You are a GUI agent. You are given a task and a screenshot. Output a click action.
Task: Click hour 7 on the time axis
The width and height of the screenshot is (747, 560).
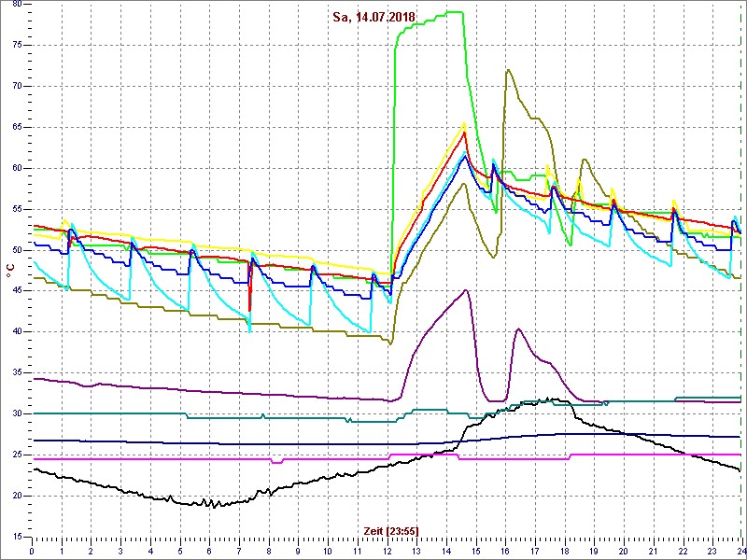click(239, 550)
